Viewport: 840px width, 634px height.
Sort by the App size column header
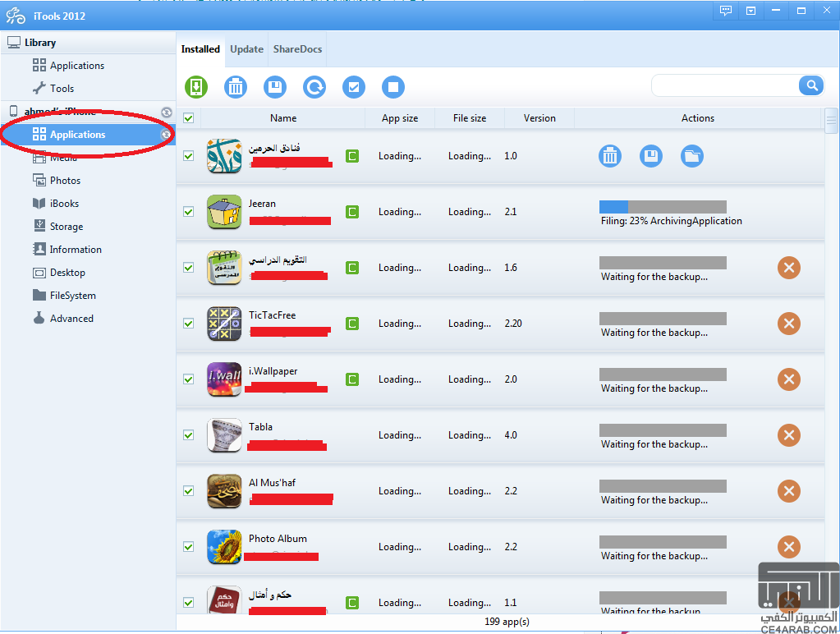pos(400,118)
